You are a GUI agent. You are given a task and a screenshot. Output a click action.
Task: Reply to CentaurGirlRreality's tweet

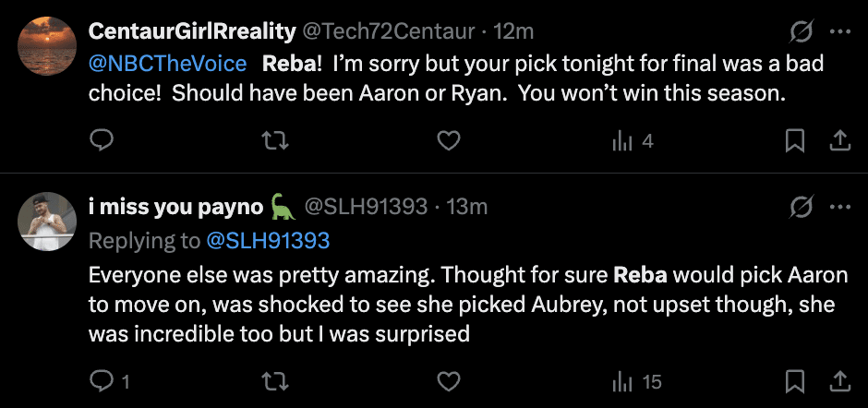[x=102, y=140]
